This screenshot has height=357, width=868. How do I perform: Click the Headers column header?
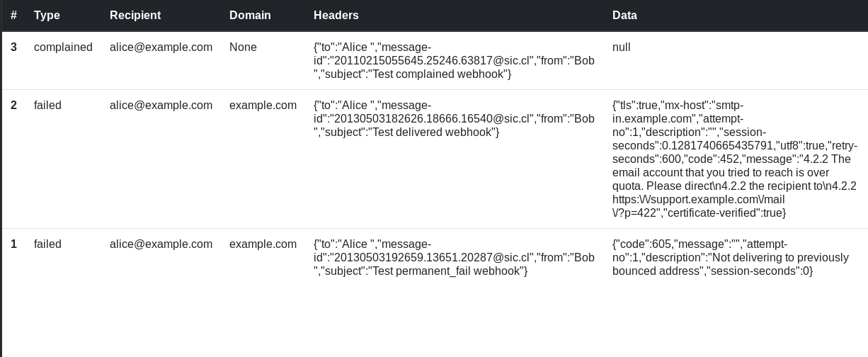pos(336,15)
